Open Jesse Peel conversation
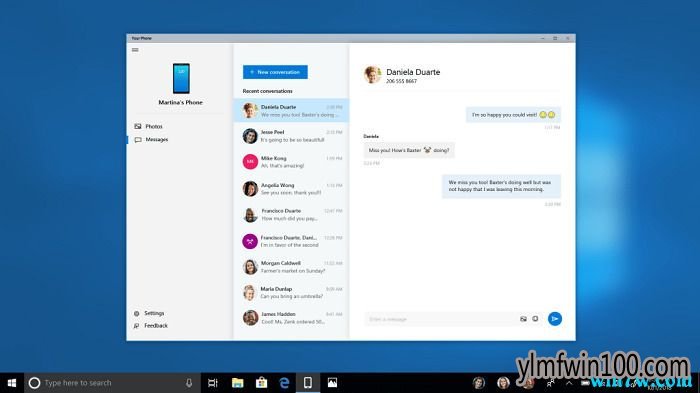This screenshot has width=700, height=393. click(x=292, y=136)
